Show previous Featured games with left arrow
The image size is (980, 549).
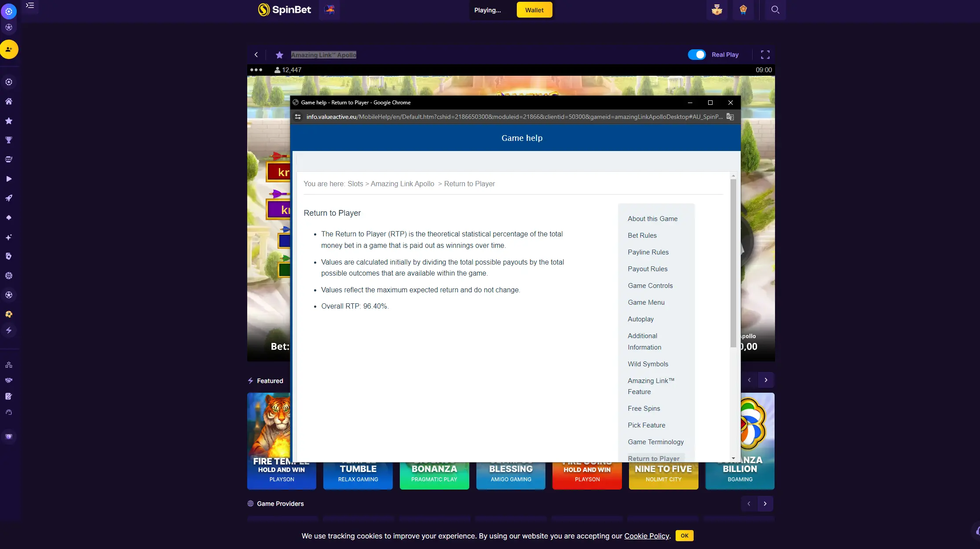tap(749, 380)
